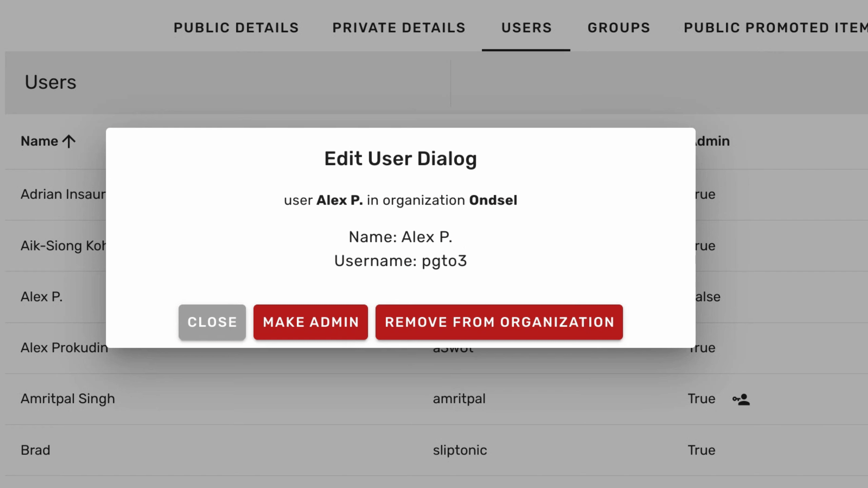The width and height of the screenshot is (868, 488).
Task: Open the Private Details tab
Action: [399, 28]
